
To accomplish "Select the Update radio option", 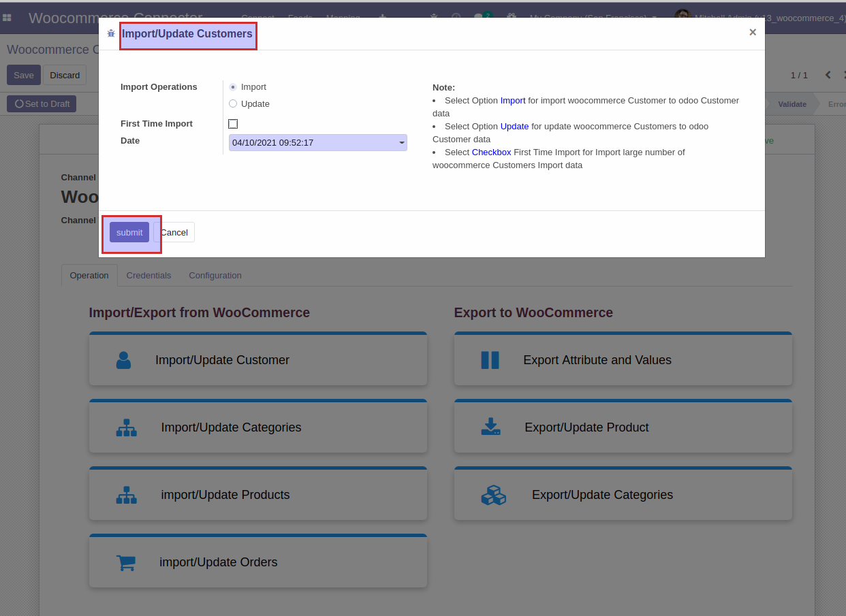I will click(233, 104).
